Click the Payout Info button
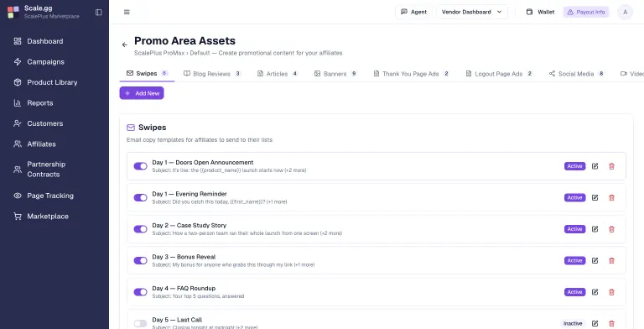644x329 pixels. 586,12
